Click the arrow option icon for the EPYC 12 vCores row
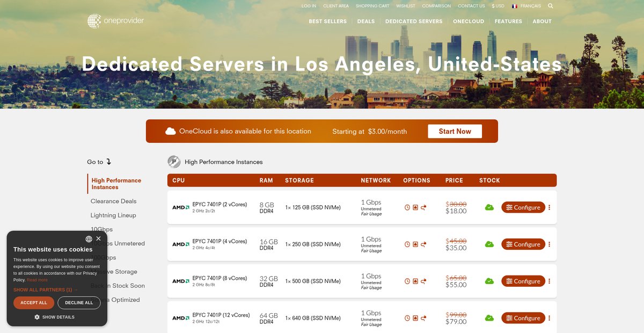 423,318
